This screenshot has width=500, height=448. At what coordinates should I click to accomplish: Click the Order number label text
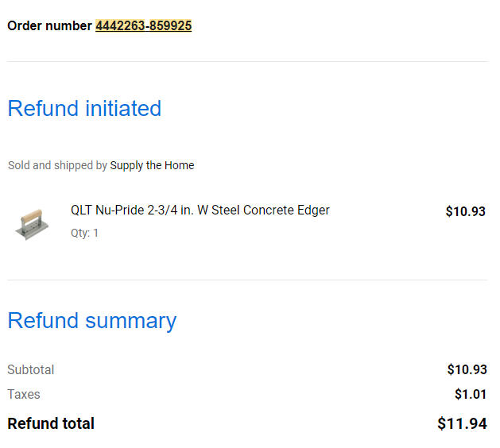tap(50, 25)
